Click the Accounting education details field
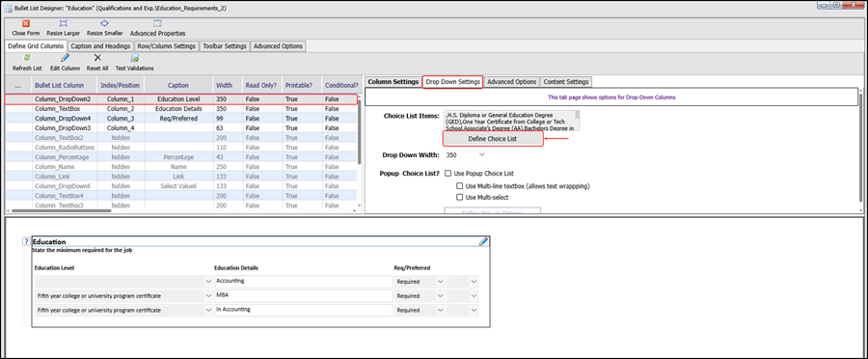 pos(304,282)
